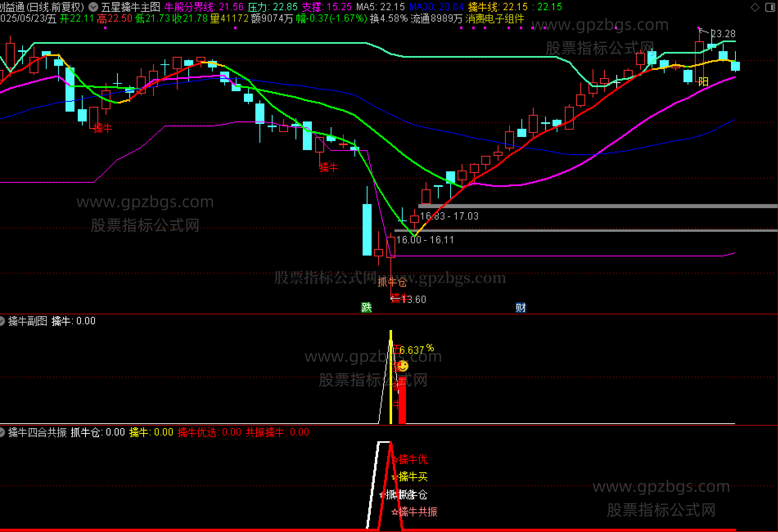Click the diamond icon at the chart's top right
778x532 pixels.
[755, 7]
